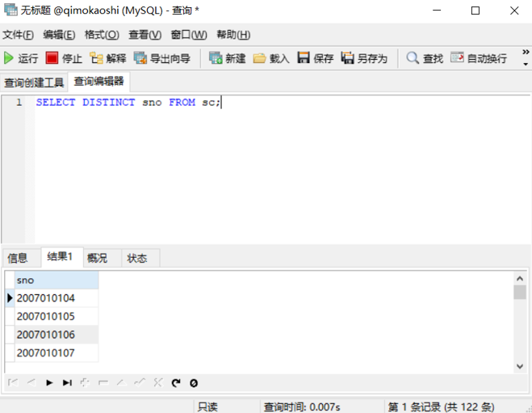Viewport: 532px width, 413px height.
Task: Click the edit record triangle icon
Action: [x=121, y=383]
